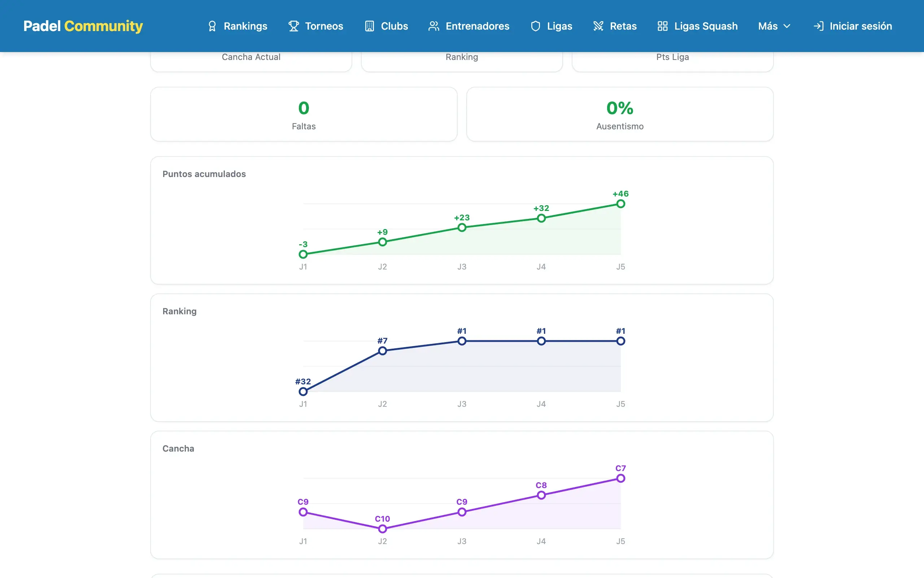Select the +46 point at J5

[x=620, y=204]
